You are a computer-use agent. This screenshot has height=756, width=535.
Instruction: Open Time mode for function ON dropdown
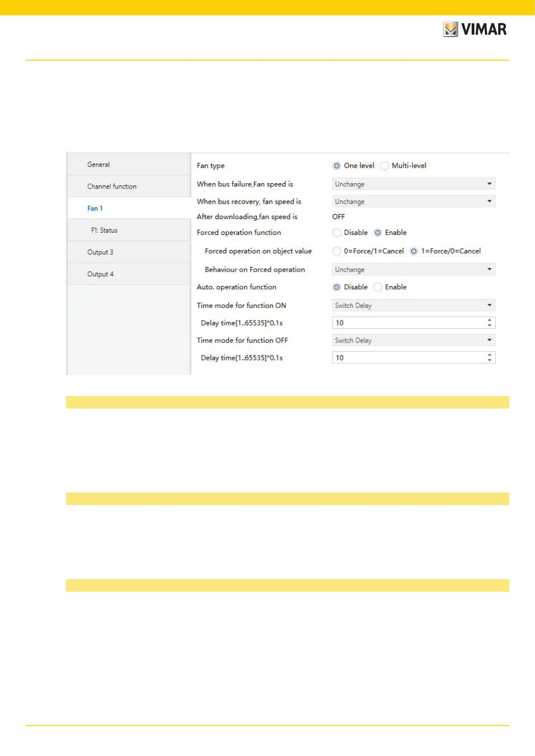[x=413, y=305]
